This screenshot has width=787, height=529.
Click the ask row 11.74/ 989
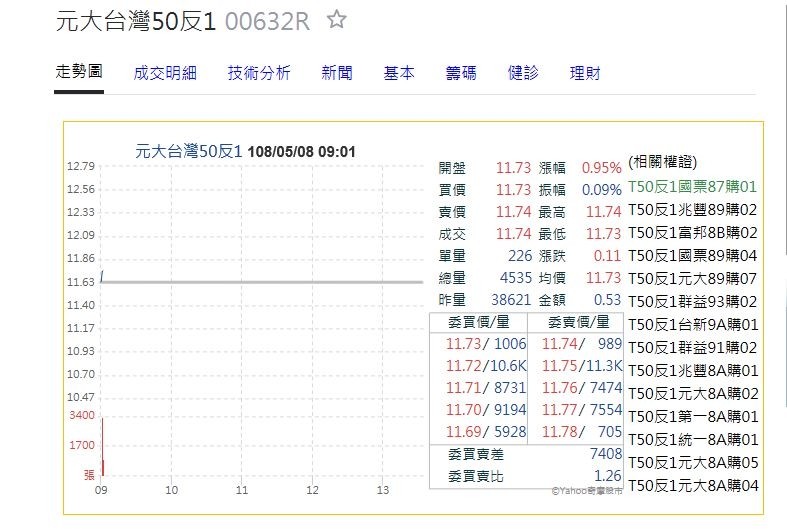[x=582, y=344]
